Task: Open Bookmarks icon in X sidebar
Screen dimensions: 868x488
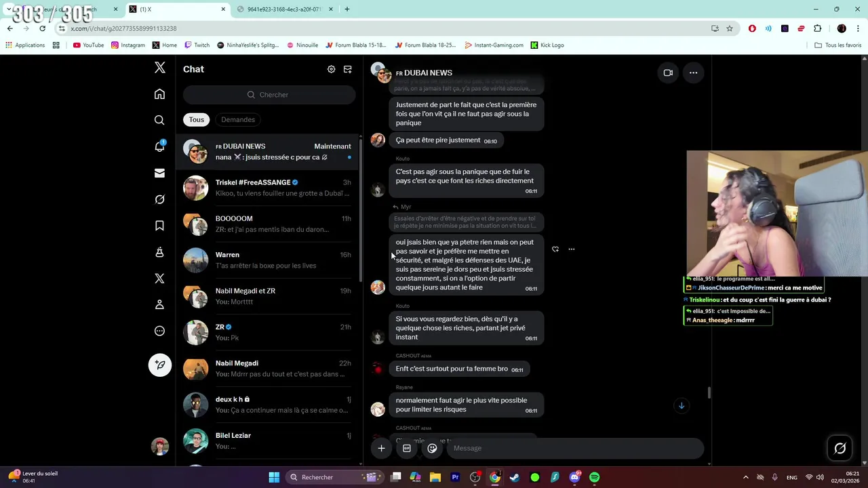Action: [x=160, y=226]
